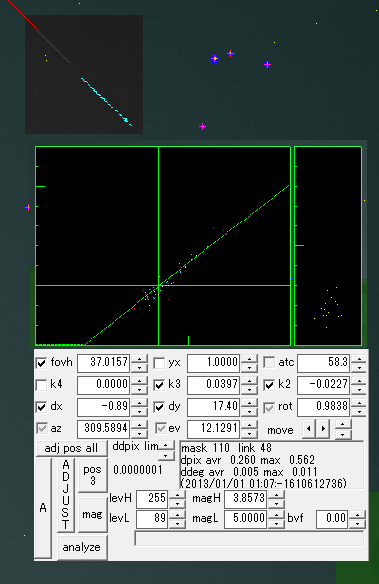379x584 pixels.
Task: Click the tall A button
Action: click(43, 508)
